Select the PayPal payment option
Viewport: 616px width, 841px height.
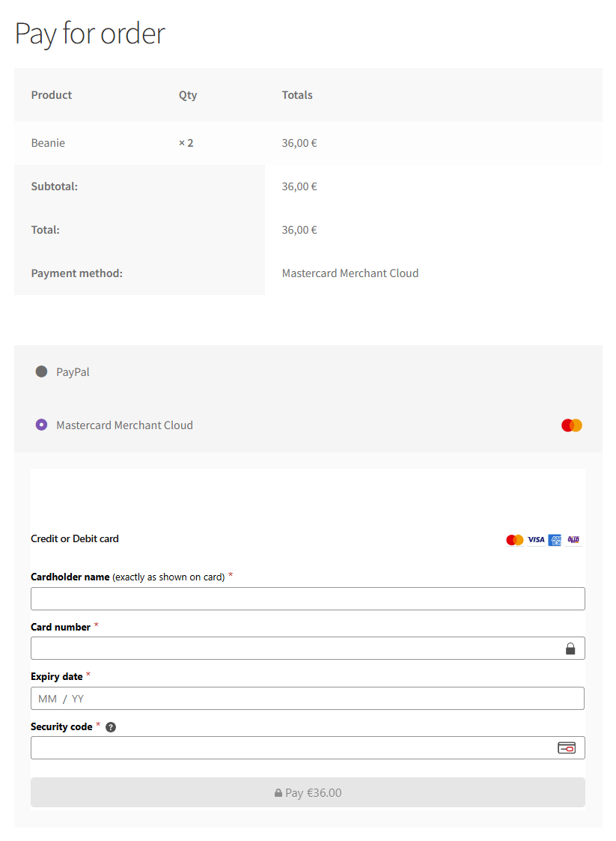pyautogui.click(x=42, y=371)
